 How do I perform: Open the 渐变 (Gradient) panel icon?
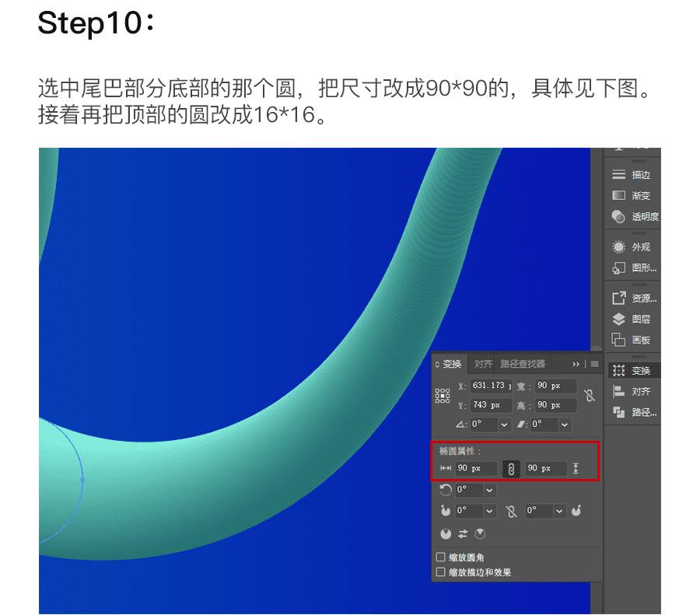pos(618,195)
